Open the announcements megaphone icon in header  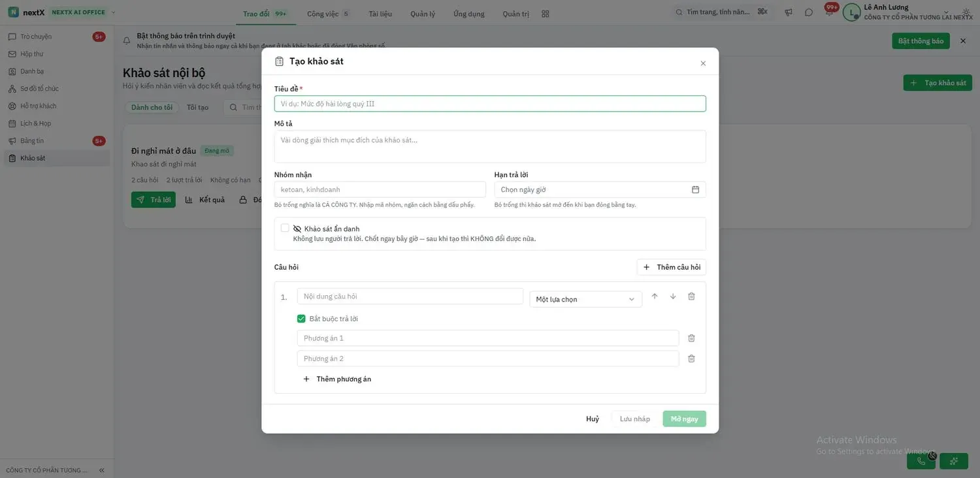pyautogui.click(x=789, y=12)
